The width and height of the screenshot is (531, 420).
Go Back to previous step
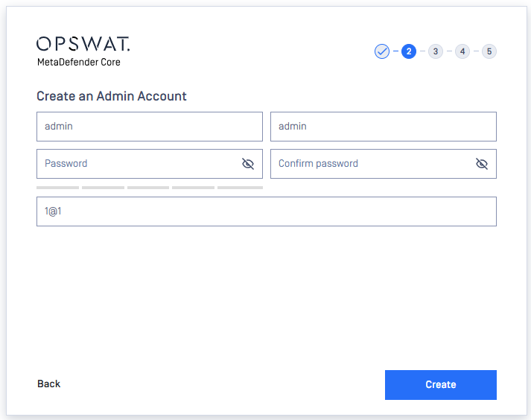click(x=48, y=384)
